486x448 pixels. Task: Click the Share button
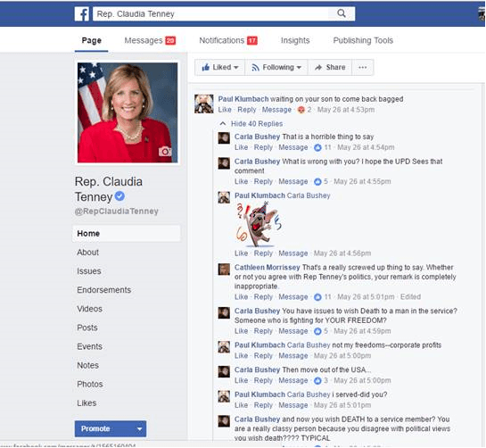tap(330, 67)
